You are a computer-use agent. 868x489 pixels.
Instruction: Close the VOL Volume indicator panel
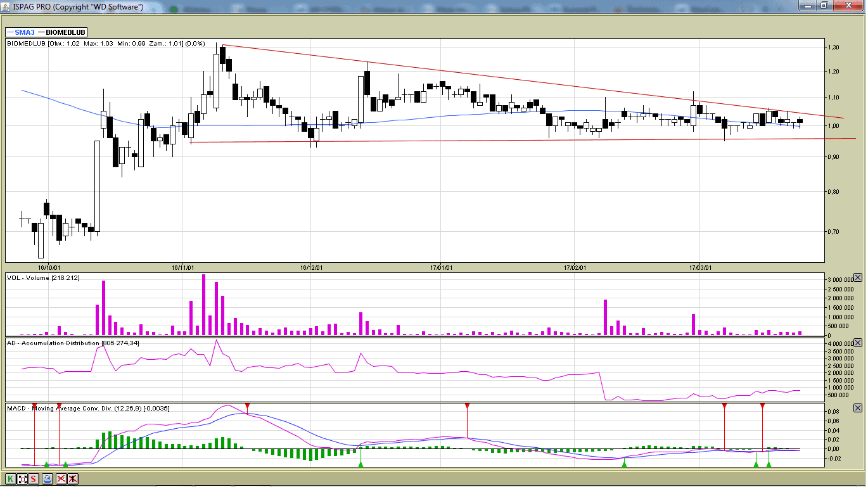858,277
